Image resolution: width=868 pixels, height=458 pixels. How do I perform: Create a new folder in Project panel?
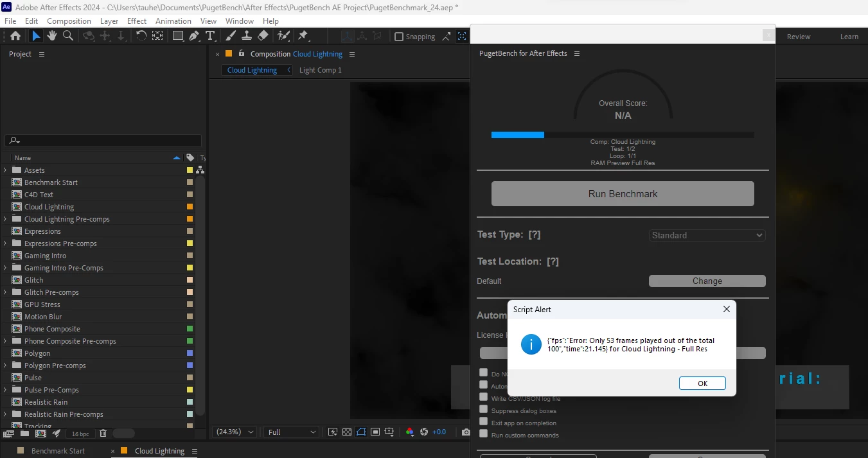coord(24,434)
